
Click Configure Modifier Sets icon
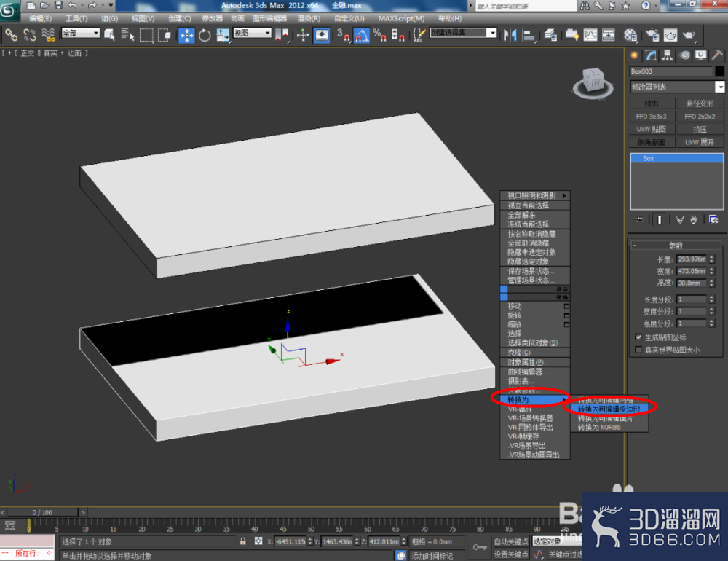(713, 220)
